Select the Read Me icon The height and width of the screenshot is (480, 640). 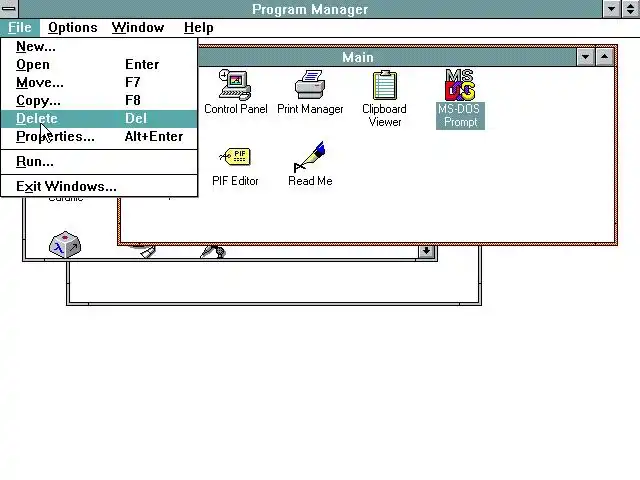coord(310,164)
